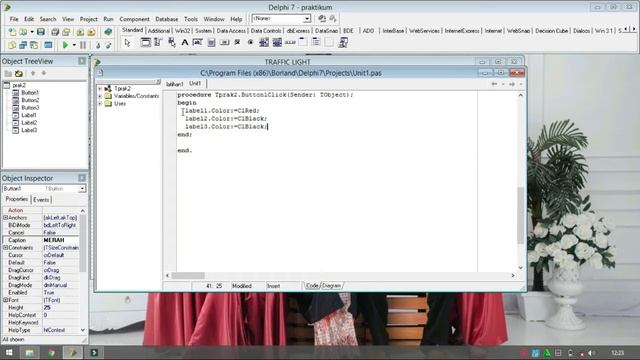Click the Save current desktop icon
The image size is (640, 360).
[x=322, y=18]
